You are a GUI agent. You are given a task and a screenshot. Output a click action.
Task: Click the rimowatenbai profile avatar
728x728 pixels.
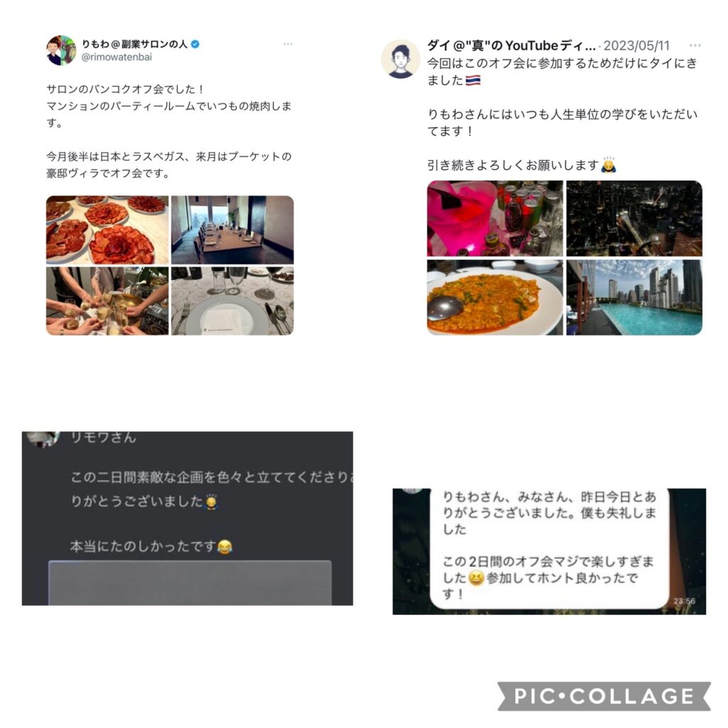(x=61, y=50)
